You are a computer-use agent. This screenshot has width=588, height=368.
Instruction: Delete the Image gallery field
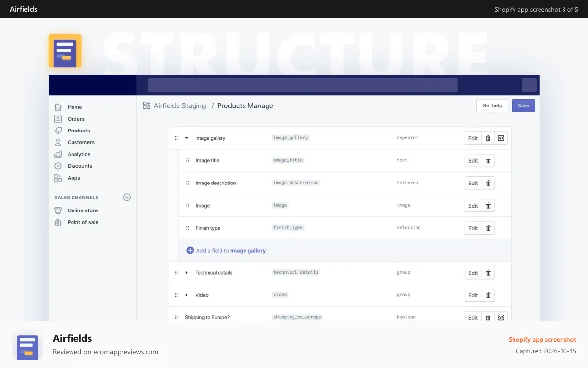tap(488, 138)
